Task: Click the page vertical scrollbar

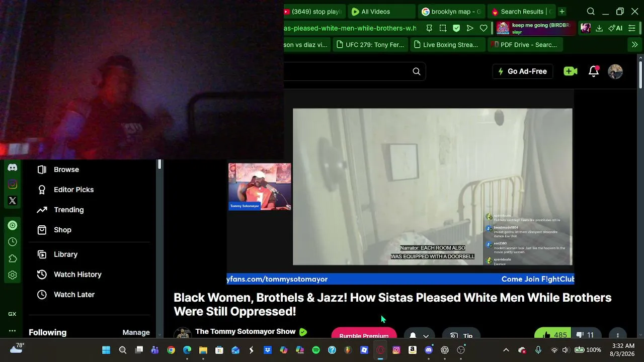Action: point(640,74)
